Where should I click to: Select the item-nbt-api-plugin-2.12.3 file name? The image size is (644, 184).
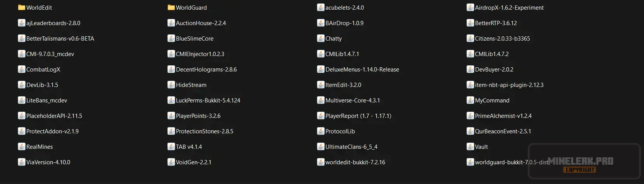click(x=509, y=85)
